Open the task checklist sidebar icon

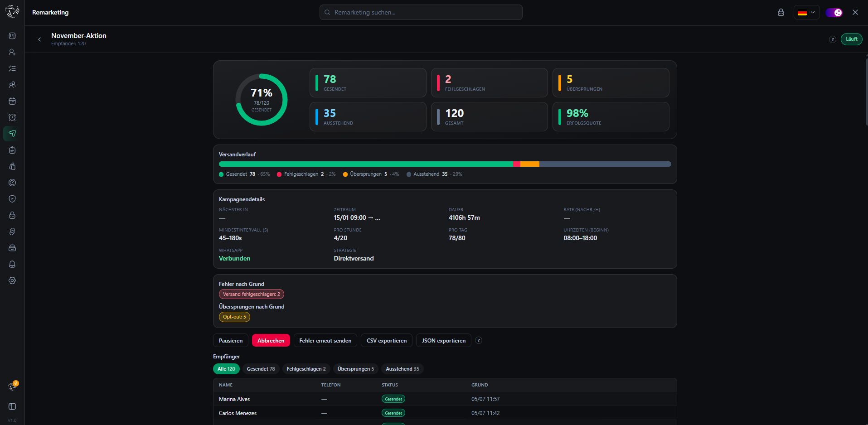click(12, 68)
